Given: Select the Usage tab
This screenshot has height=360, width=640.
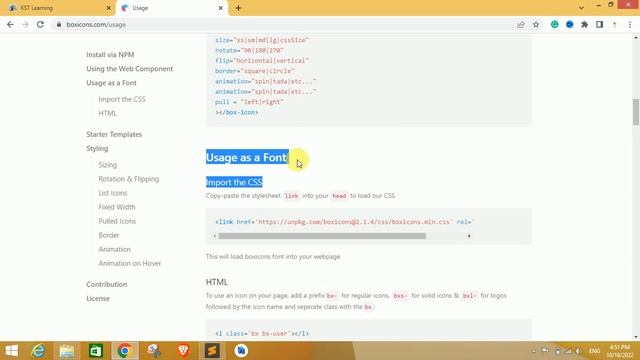Looking at the screenshot, I should point(171,8).
